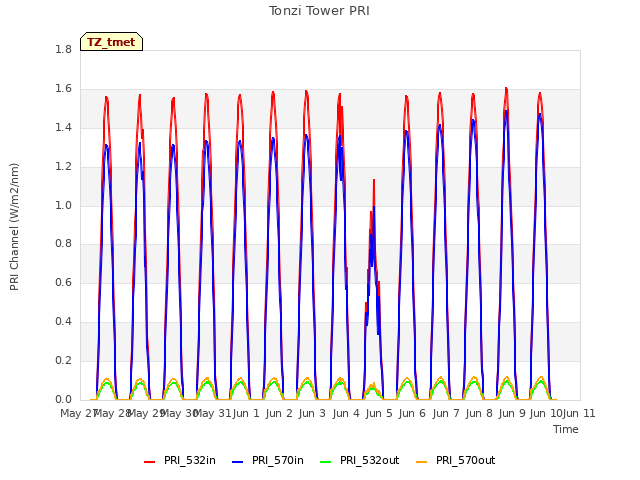
Task: Click the Jun 3 x-axis label
Action: point(312,413)
